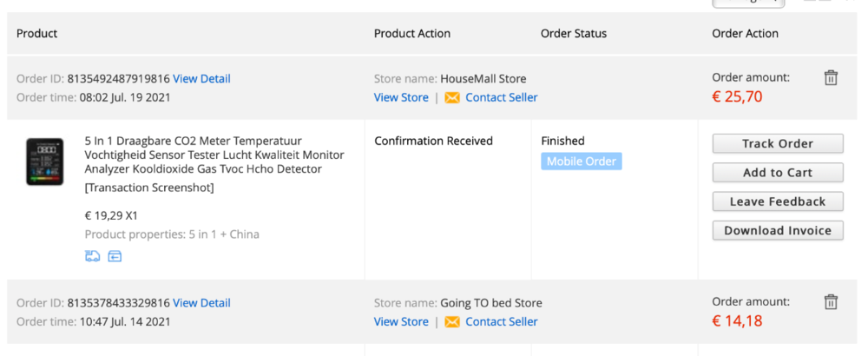Click envelope icon in Going TO bed Store row
Viewport: 868px width, 356px height.
pyautogui.click(x=452, y=321)
